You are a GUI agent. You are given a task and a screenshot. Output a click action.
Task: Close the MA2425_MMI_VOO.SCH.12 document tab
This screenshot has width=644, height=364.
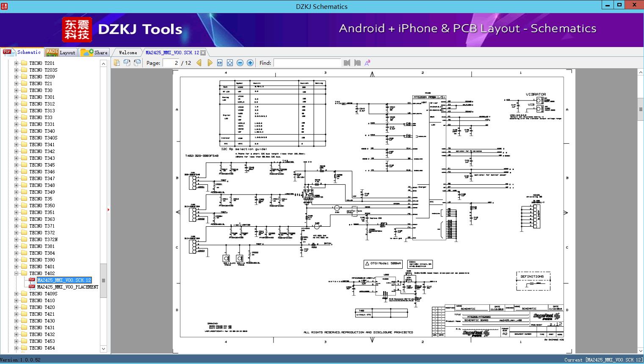pos(203,52)
